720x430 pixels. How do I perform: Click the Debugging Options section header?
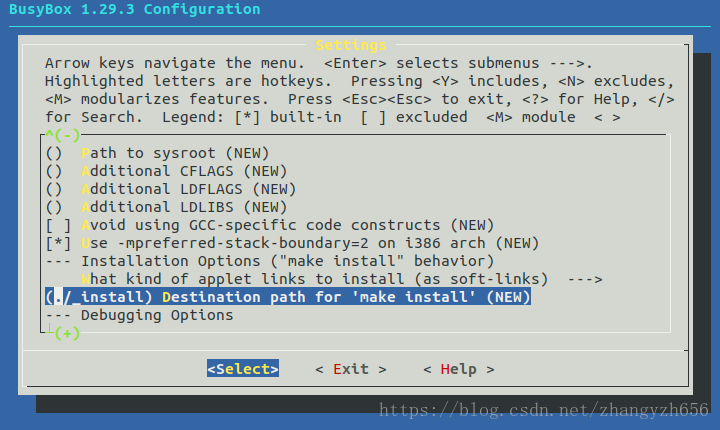(139, 315)
